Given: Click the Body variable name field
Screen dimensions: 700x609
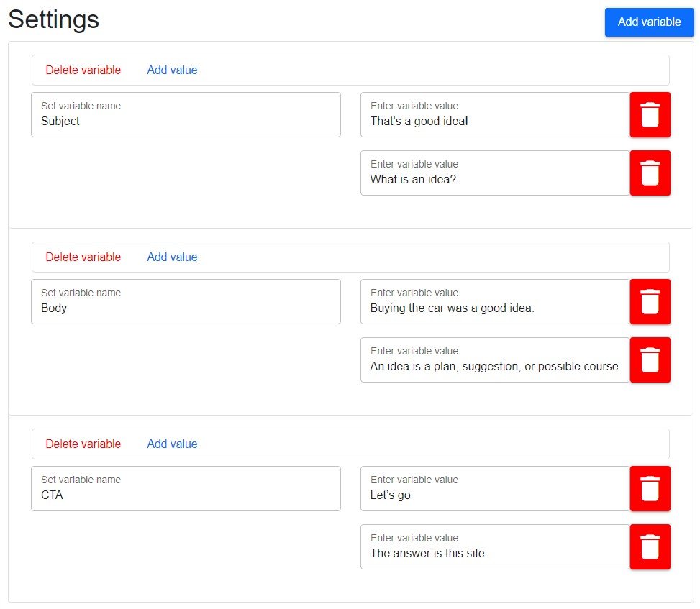Looking at the screenshot, I should [186, 301].
